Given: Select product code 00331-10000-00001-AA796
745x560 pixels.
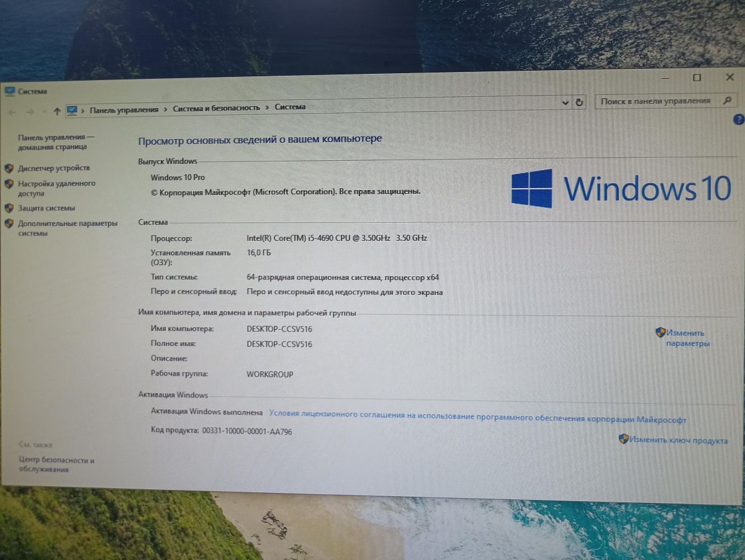Looking at the screenshot, I should [247, 431].
